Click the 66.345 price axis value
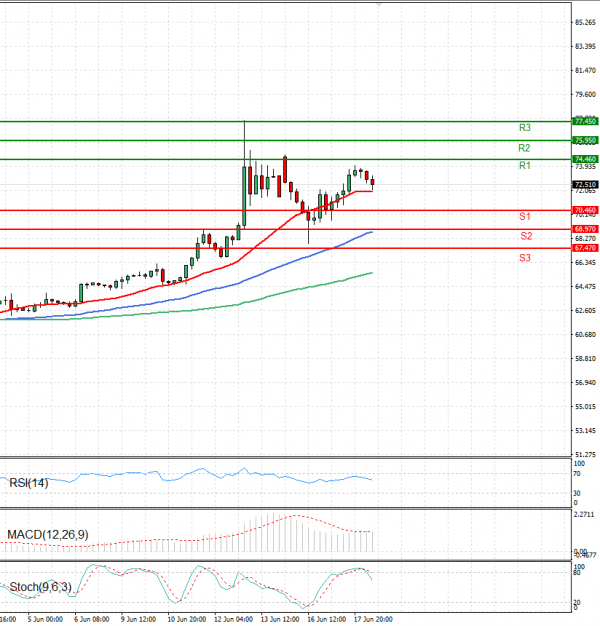This screenshot has height=626, width=600. (x=585, y=263)
